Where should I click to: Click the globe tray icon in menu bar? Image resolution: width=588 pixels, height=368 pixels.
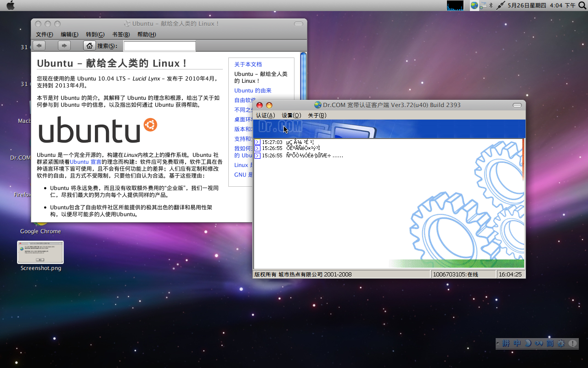(474, 6)
